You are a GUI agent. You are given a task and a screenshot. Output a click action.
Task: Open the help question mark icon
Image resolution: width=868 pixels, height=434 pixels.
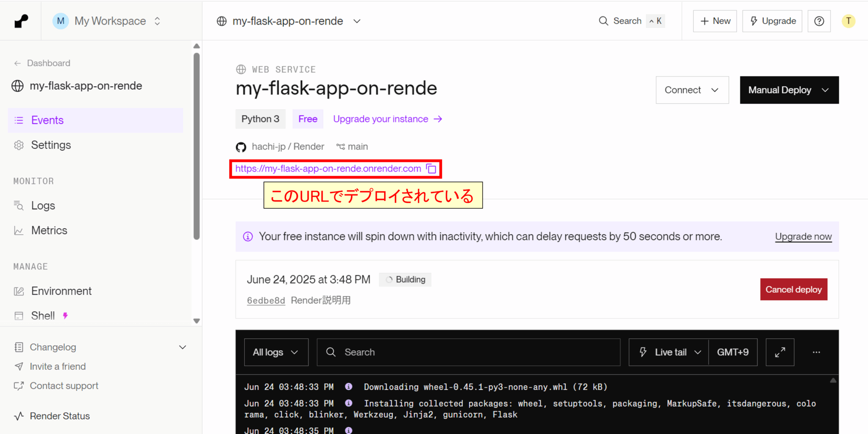(x=819, y=21)
